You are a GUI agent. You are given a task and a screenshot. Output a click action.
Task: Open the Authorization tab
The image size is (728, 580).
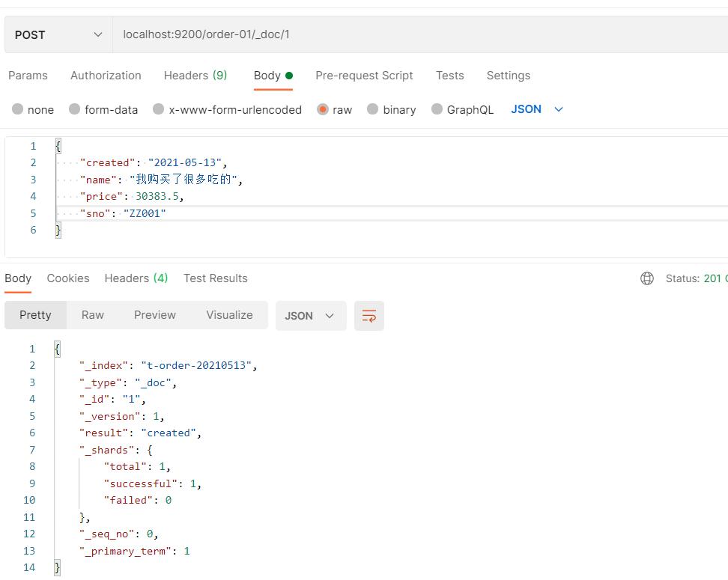(106, 76)
